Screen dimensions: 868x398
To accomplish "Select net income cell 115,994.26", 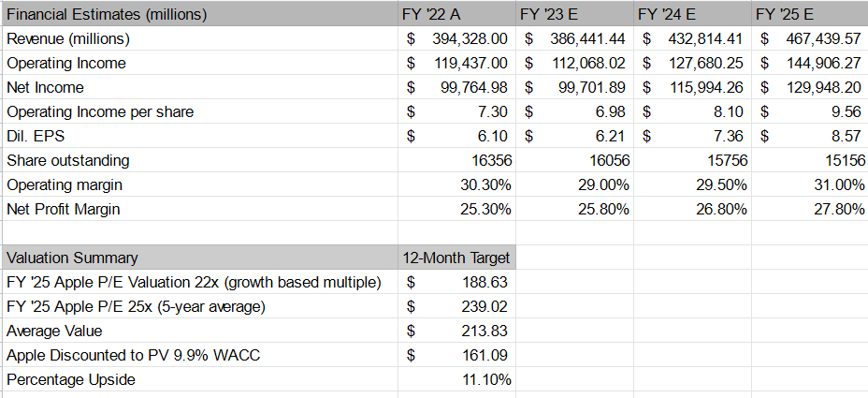I will (x=692, y=87).
